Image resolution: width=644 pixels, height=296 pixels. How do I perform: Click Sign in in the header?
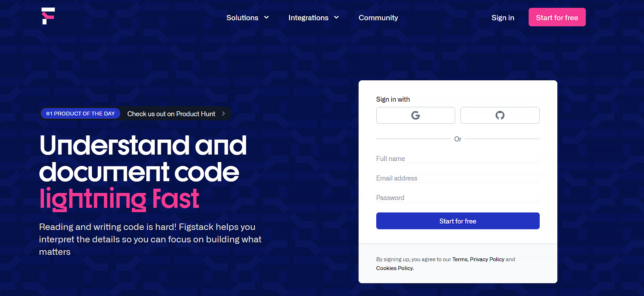coord(503,18)
